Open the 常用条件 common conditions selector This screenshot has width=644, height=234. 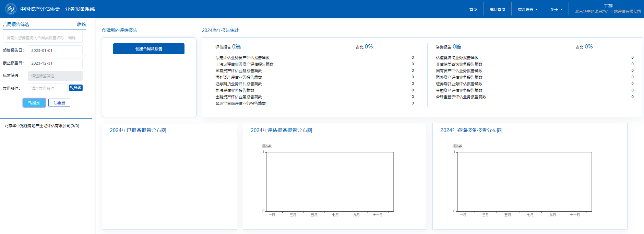(47, 88)
